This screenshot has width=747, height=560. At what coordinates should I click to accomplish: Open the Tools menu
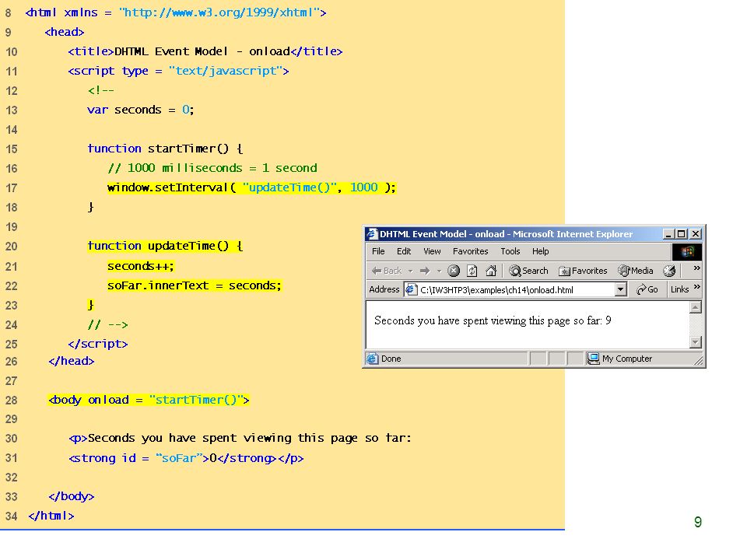pyautogui.click(x=510, y=251)
